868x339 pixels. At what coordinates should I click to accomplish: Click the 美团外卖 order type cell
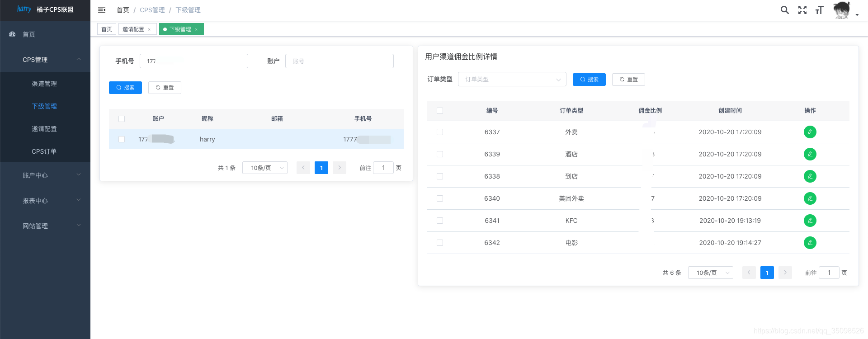[571, 198]
